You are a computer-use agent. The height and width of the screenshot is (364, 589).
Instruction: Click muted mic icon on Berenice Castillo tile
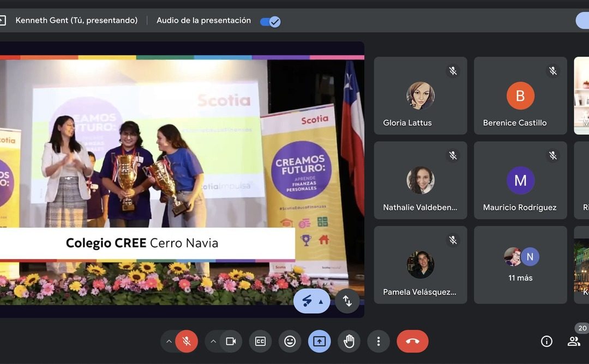click(553, 71)
